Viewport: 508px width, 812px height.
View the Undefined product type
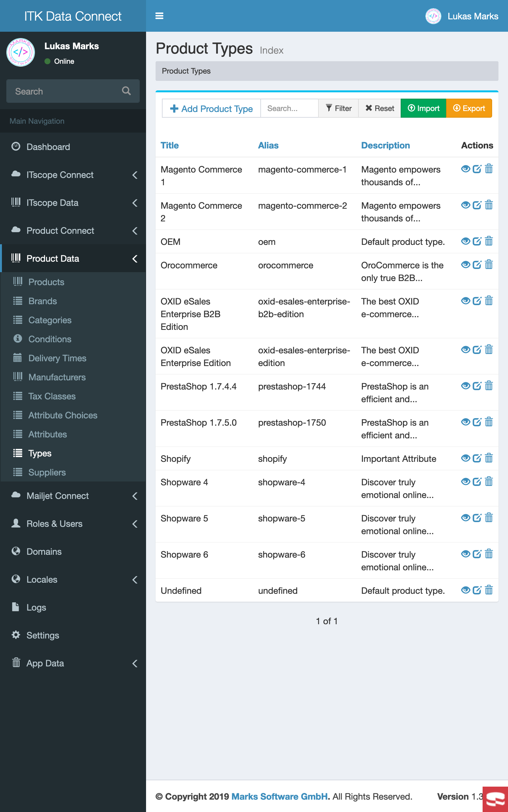(x=465, y=590)
